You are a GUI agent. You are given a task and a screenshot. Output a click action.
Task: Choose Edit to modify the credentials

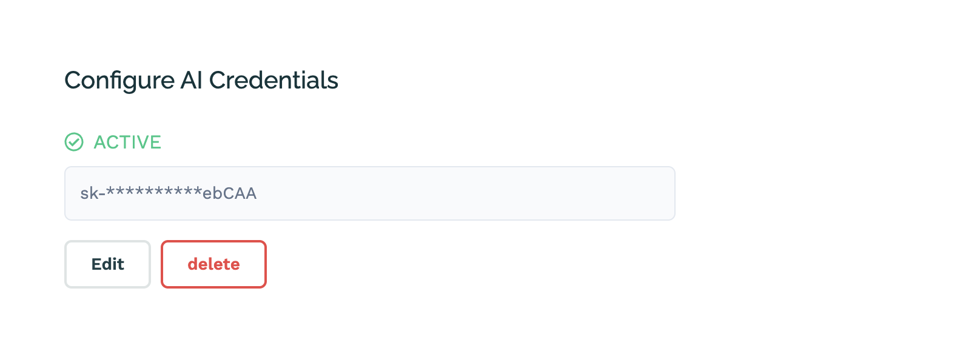[x=107, y=264]
